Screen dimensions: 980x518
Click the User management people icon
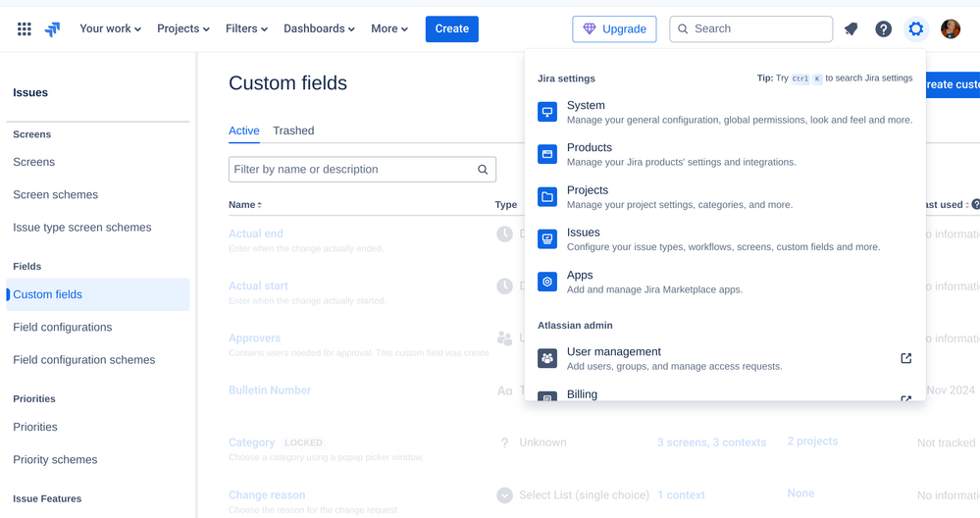546,359
